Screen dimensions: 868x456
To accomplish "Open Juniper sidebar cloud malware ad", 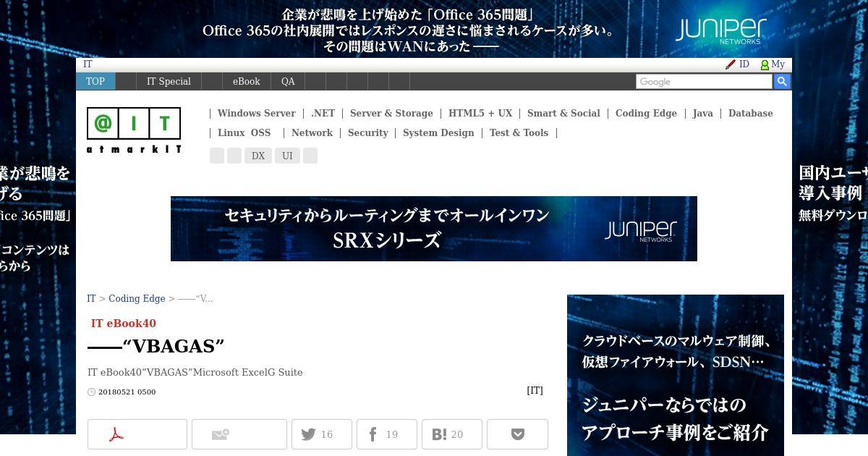I will [x=676, y=375].
